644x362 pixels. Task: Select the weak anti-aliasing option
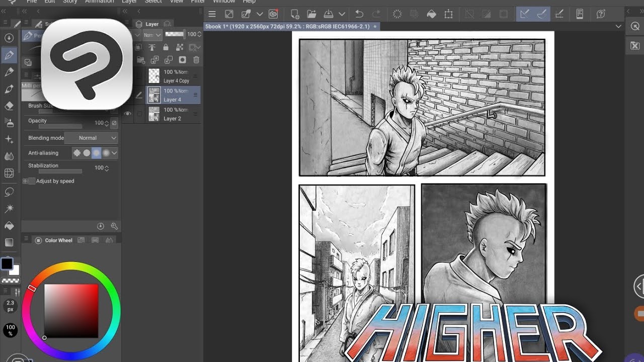87,153
